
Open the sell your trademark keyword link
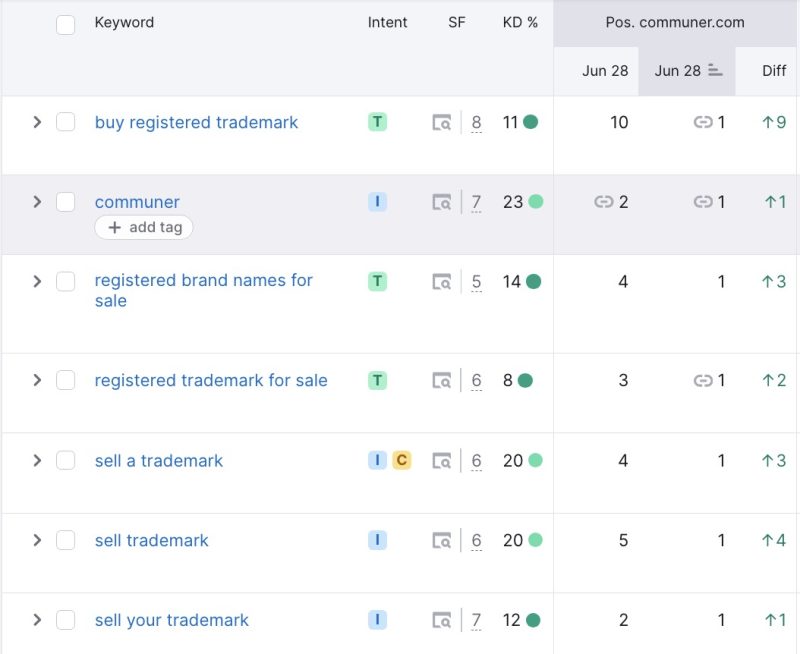171,620
